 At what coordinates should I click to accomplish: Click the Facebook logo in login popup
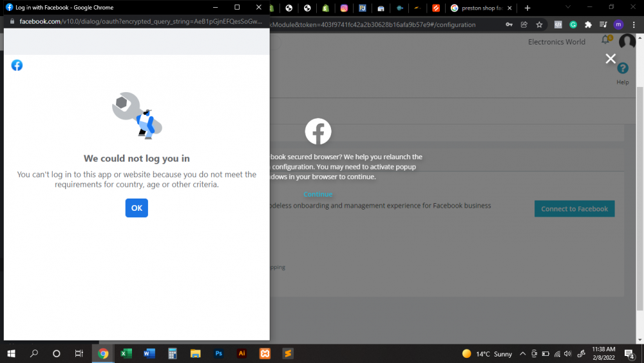17,65
